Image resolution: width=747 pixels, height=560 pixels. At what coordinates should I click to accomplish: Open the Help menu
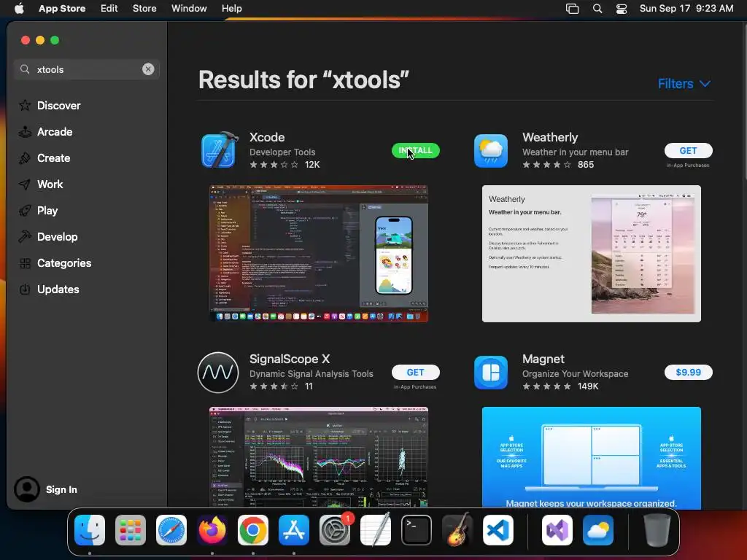tap(231, 9)
